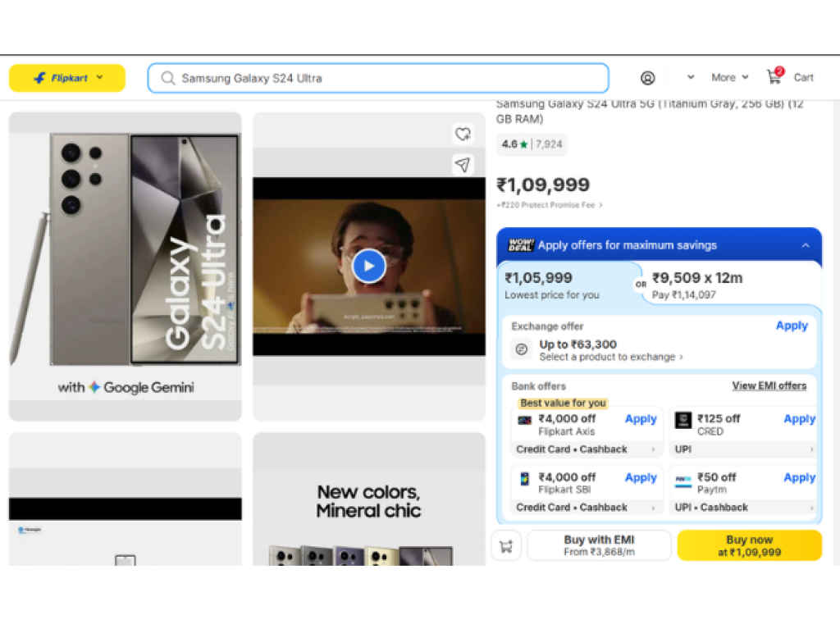Click the cart icon beside Buy with EMI
Screen dimensions: 840x620
506,545
